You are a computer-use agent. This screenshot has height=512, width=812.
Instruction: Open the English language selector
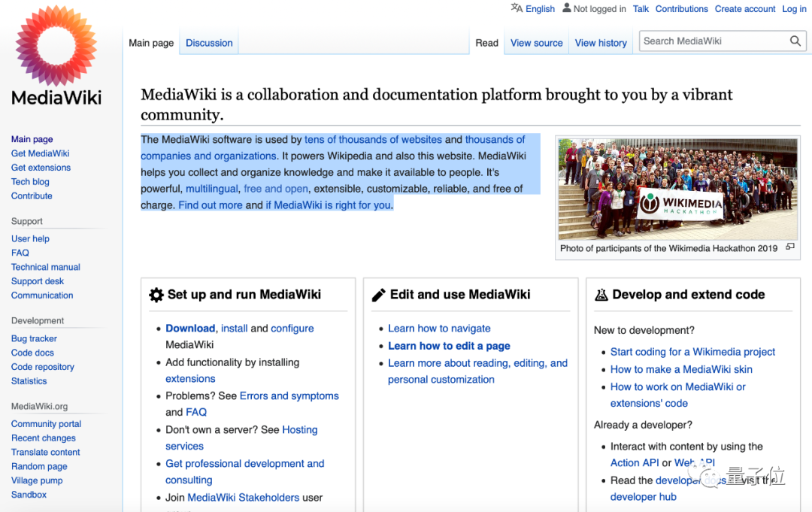coord(540,9)
